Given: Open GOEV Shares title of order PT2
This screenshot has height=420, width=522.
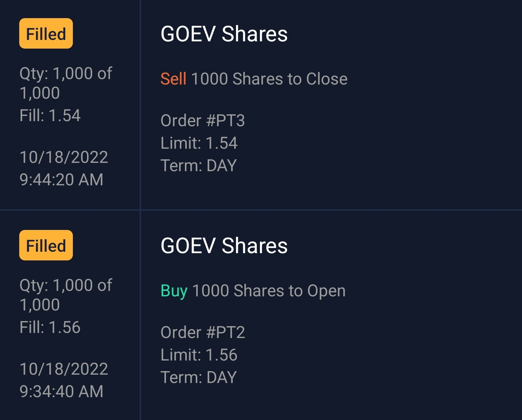Looking at the screenshot, I should point(224,246).
